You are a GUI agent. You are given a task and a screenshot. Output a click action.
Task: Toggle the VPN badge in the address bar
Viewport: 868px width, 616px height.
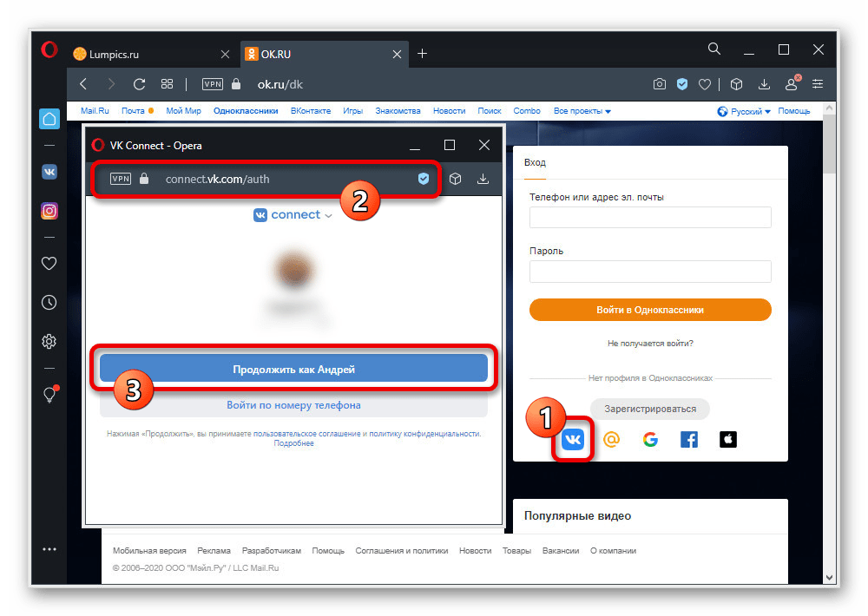[x=212, y=84]
